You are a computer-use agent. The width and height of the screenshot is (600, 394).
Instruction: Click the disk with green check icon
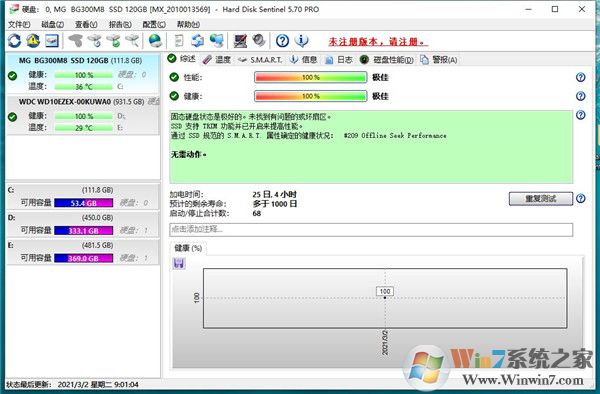pyautogui.click(x=113, y=41)
